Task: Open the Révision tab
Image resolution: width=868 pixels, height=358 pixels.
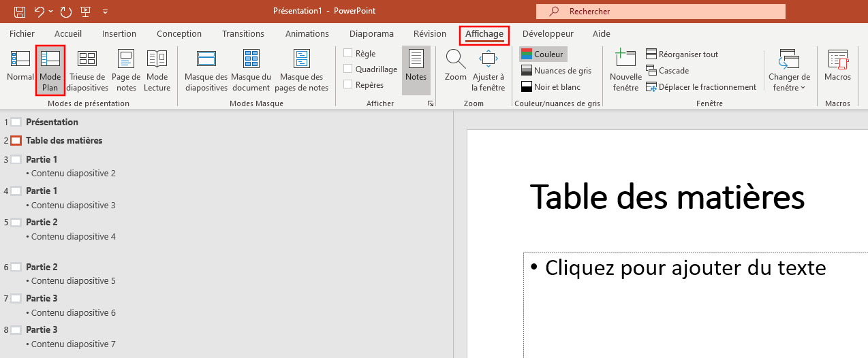Action: [x=430, y=33]
